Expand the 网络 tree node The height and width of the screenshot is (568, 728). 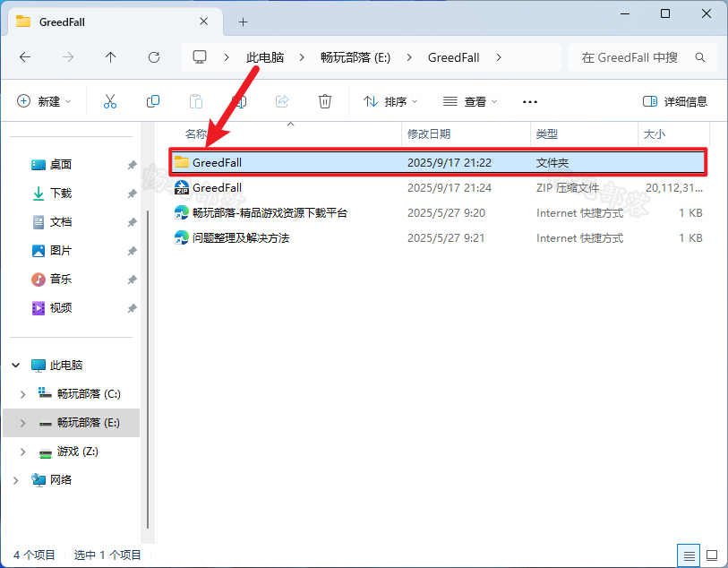tap(16, 480)
